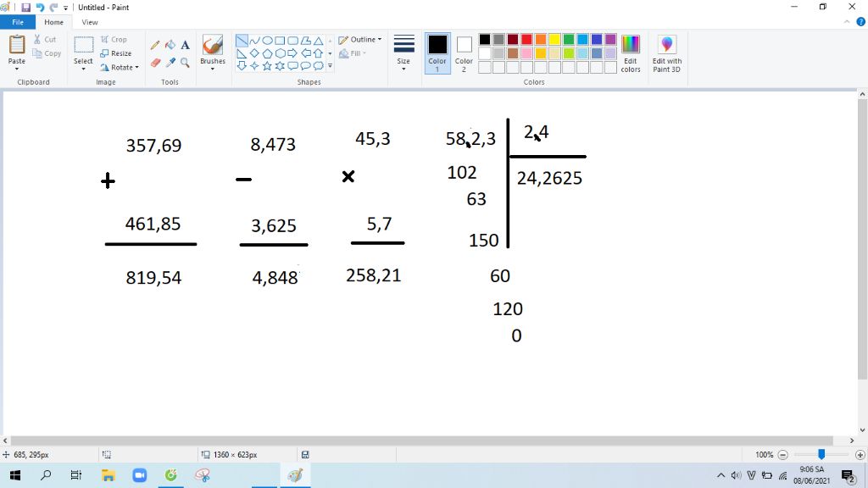Choose the Line shape
The width and height of the screenshot is (868, 488).
(x=242, y=41)
